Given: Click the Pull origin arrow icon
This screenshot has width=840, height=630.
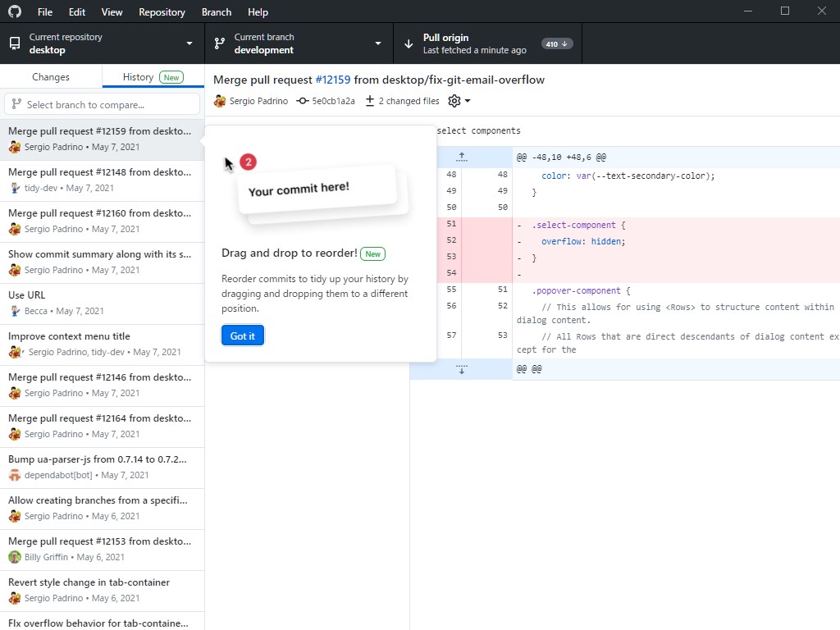Looking at the screenshot, I should (409, 43).
